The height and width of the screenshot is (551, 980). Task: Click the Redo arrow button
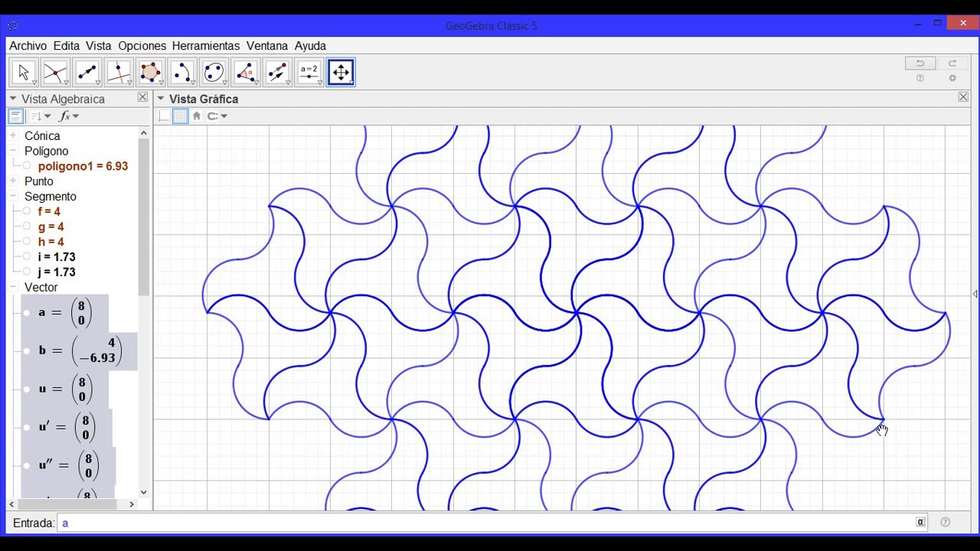click(x=952, y=64)
